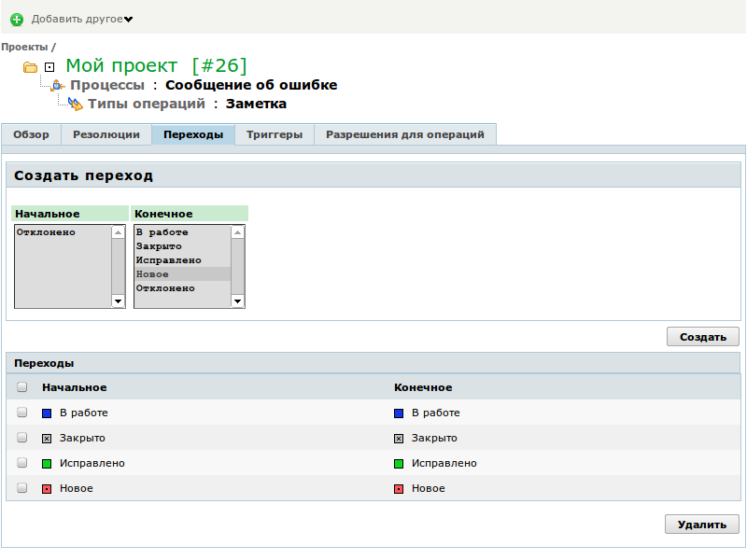The image size is (747, 560).
Task: Collapse the Мой проект tree node
Action: [x=50, y=67]
